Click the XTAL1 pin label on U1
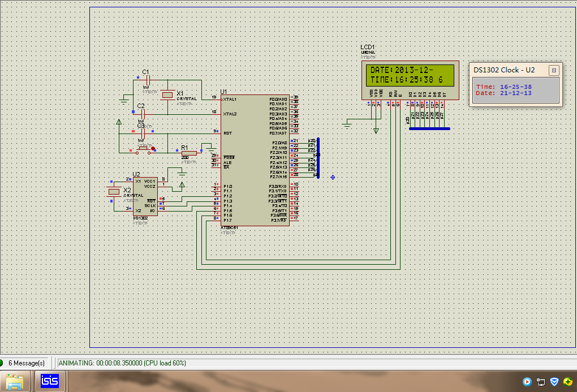 [230, 100]
